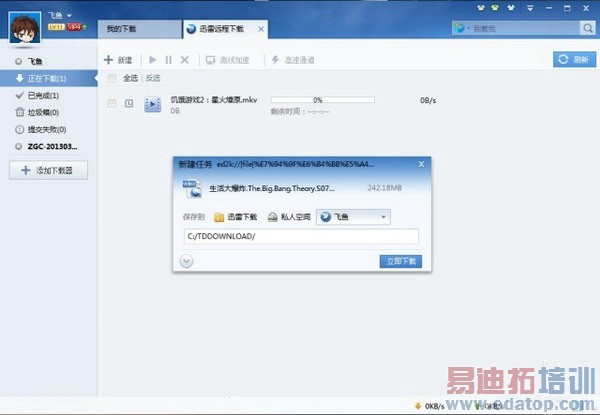Screen dimensions: 600x415
Task: Click the 饥饿游戏2：星火燎原.mkv file name
Action: (214, 100)
